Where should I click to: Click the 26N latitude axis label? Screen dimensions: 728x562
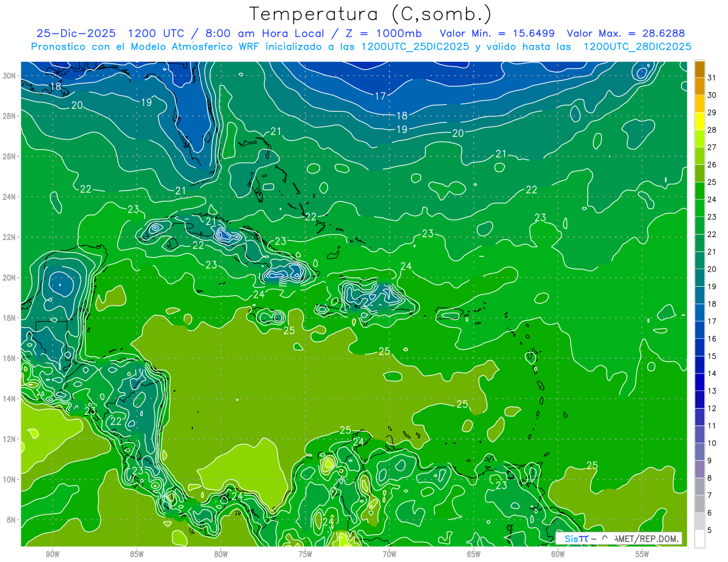[x=10, y=156]
